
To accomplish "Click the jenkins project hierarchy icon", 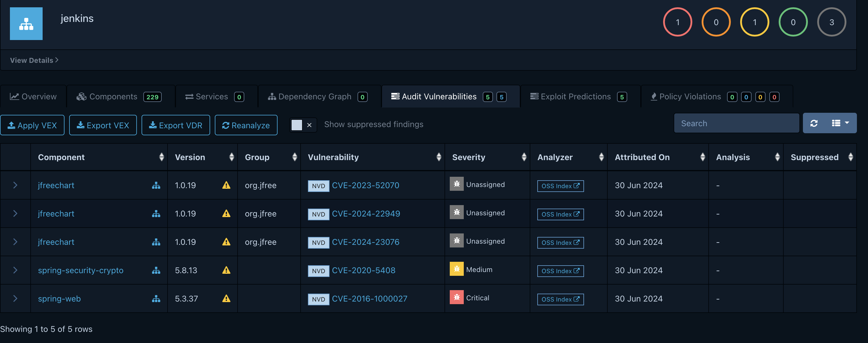I will point(26,24).
